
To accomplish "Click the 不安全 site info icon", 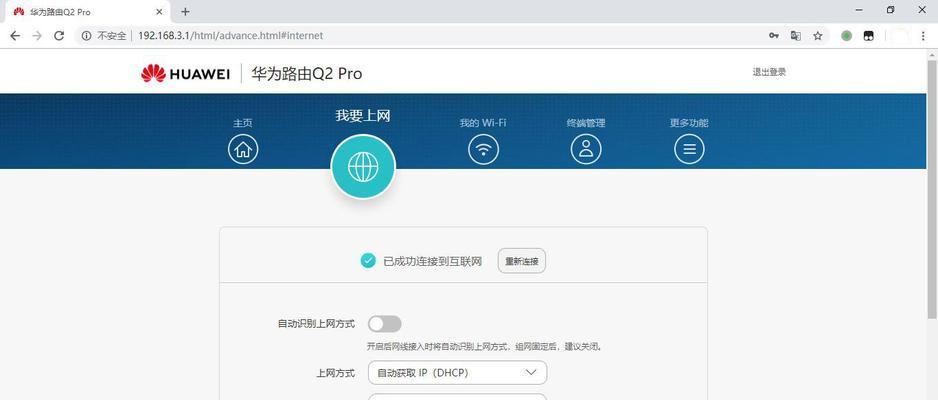I will pos(86,36).
